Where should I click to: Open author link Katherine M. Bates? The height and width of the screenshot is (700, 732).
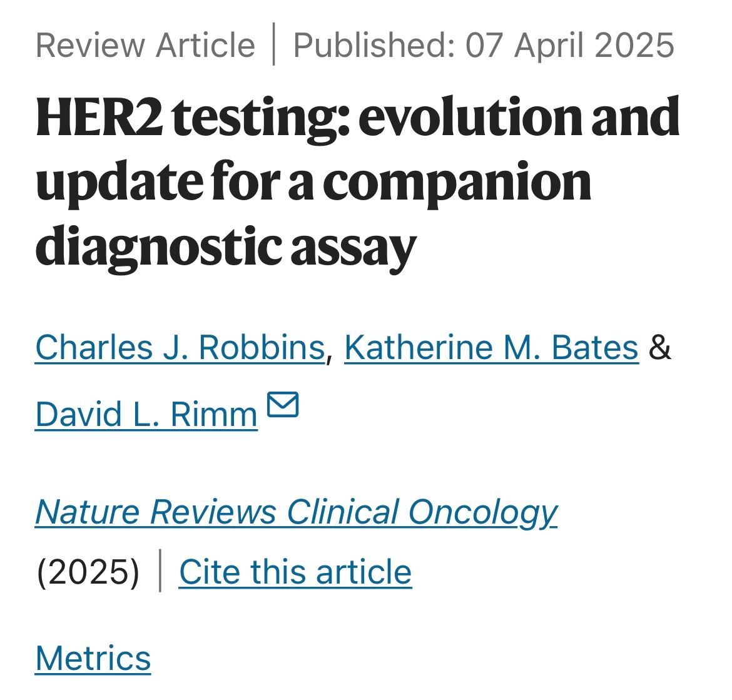coord(492,348)
